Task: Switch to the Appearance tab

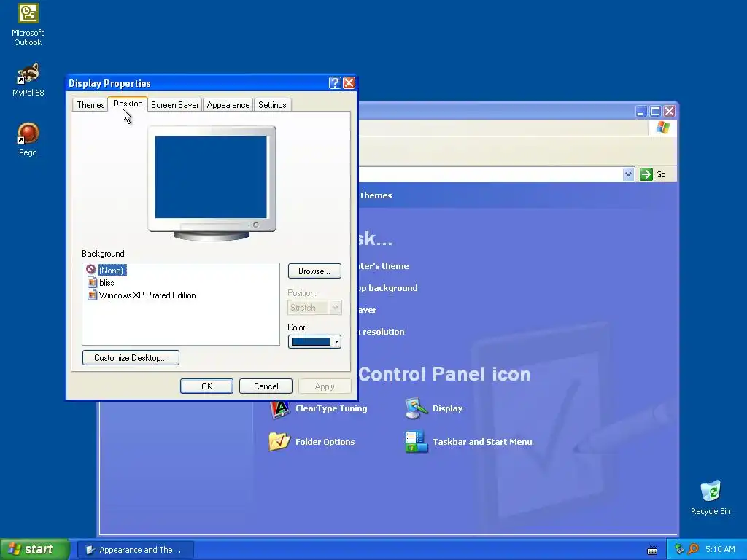Action: pyautogui.click(x=228, y=105)
